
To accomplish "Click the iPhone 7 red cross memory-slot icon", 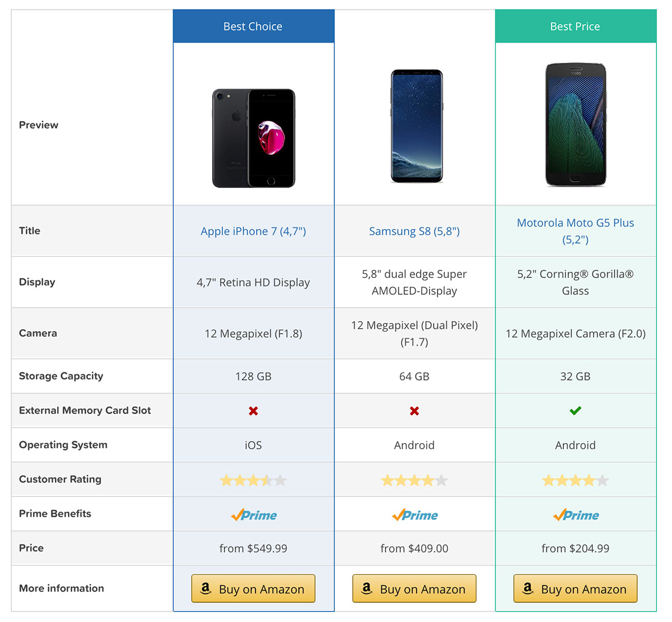I will pyautogui.click(x=253, y=411).
